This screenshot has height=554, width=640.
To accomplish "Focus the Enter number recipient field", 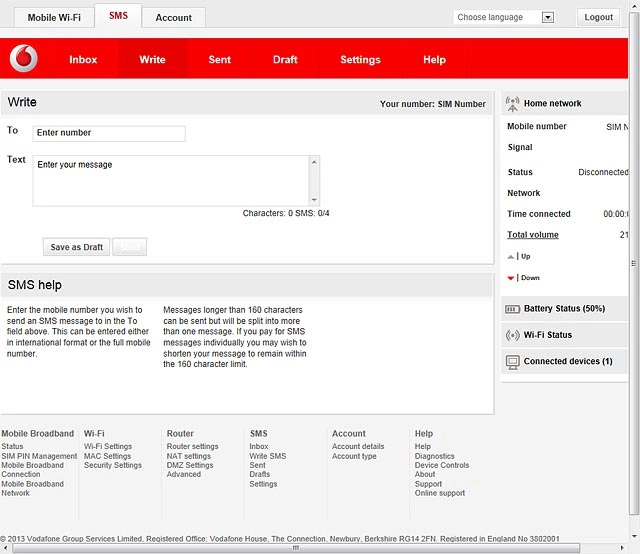I will click(109, 133).
